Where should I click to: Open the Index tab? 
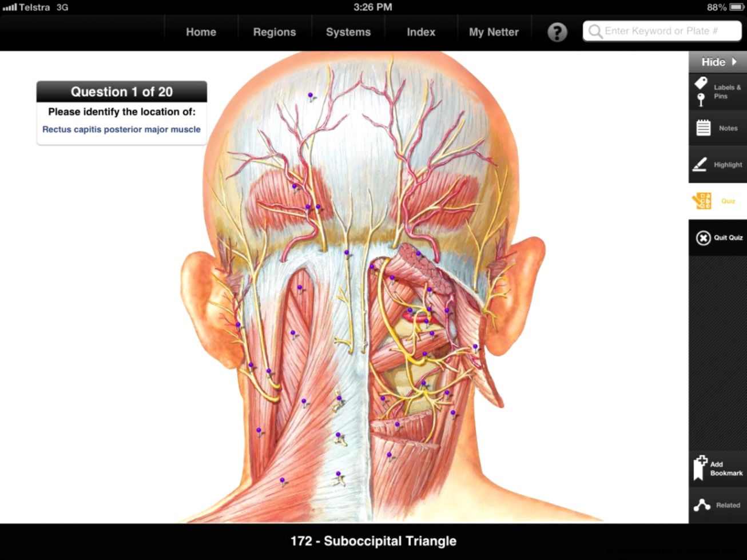[x=421, y=32]
